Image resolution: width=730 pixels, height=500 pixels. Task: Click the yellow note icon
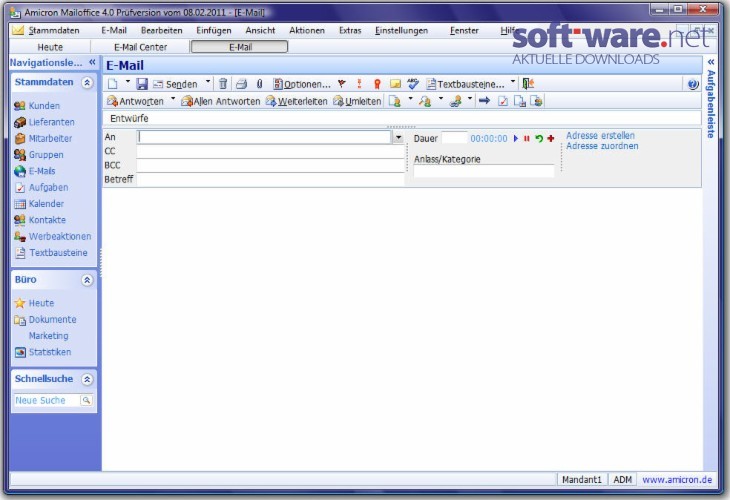click(395, 84)
